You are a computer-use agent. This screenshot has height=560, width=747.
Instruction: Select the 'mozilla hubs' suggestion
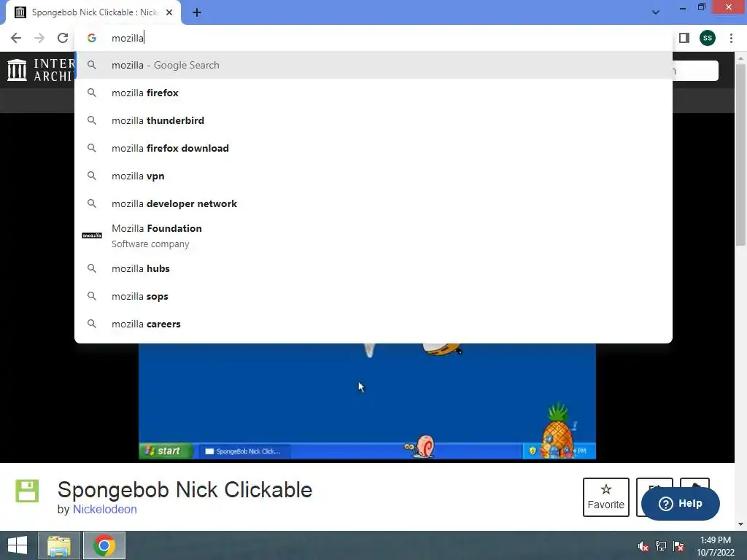373,268
